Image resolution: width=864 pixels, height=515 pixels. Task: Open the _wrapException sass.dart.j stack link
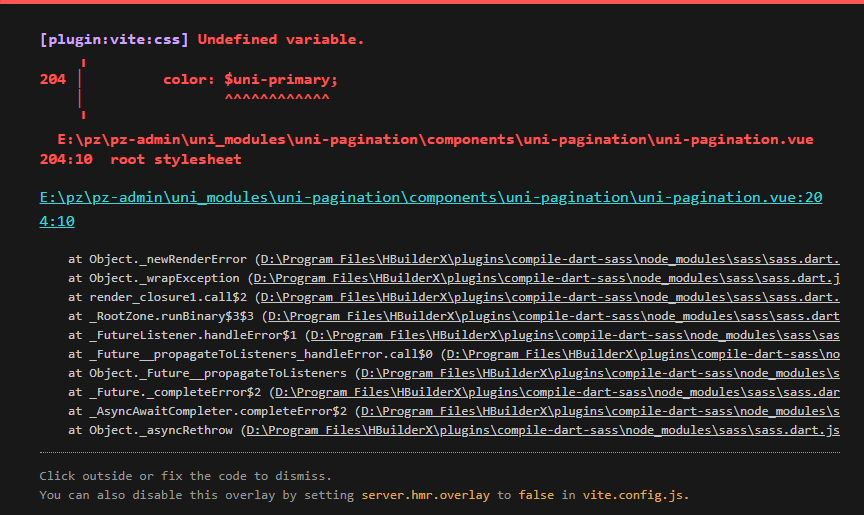pyautogui.click(x=546, y=278)
